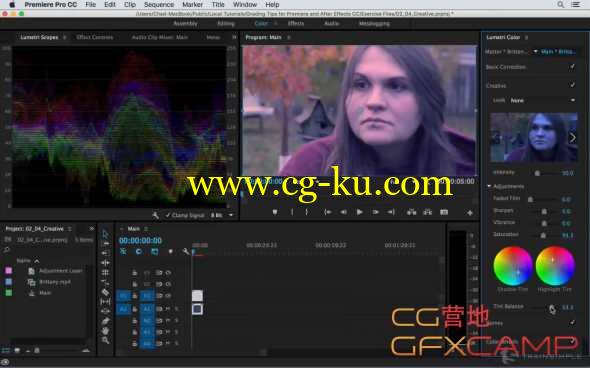
Task: Step back one frame
Action: click(x=344, y=212)
